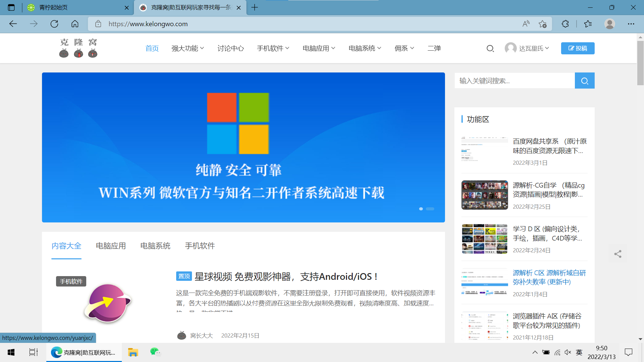
Task: Select the 电脑系统 content tab
Action: pyautogui.click(x=155, y=246)
